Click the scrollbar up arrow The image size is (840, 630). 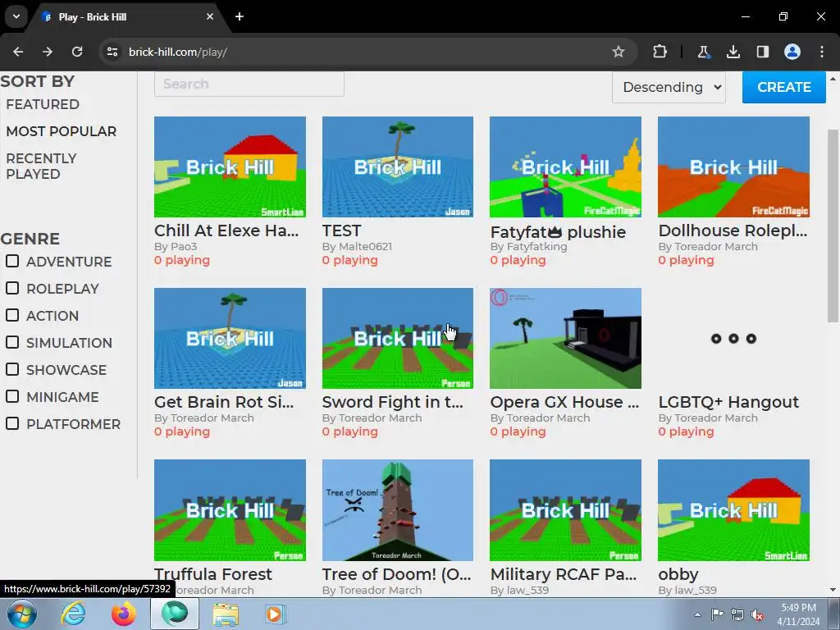(833, 79)
